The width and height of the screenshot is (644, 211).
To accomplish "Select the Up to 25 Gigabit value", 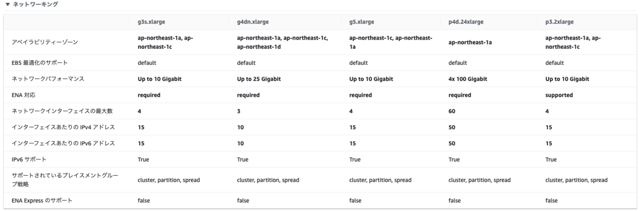I will (x=259, y=79).
